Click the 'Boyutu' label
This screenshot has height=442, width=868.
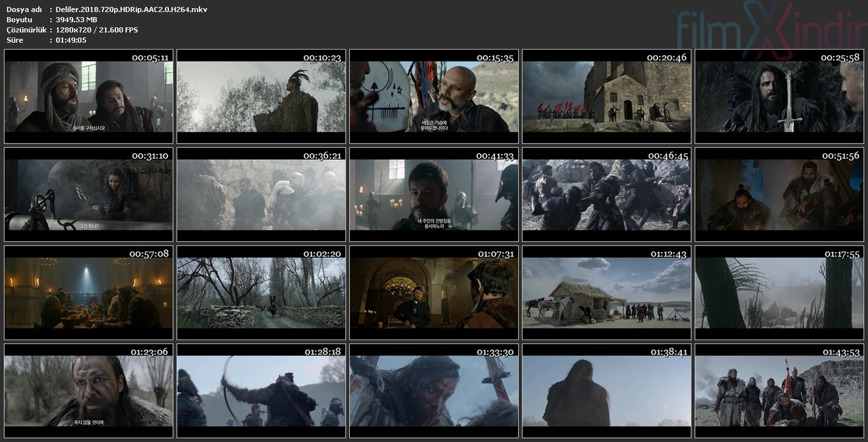pos(19,20)
